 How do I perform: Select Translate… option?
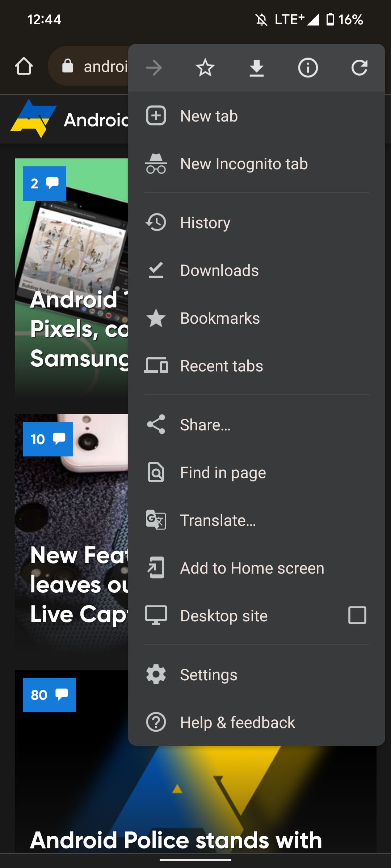(257, 520)
